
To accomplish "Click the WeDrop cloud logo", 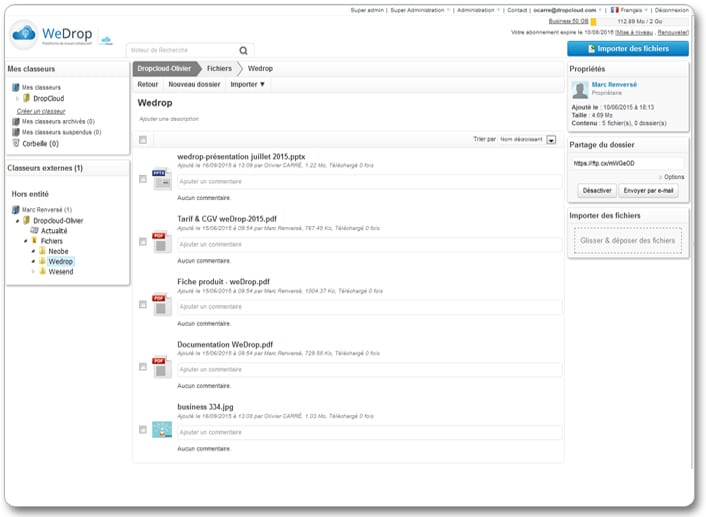I will click(24, 34).
